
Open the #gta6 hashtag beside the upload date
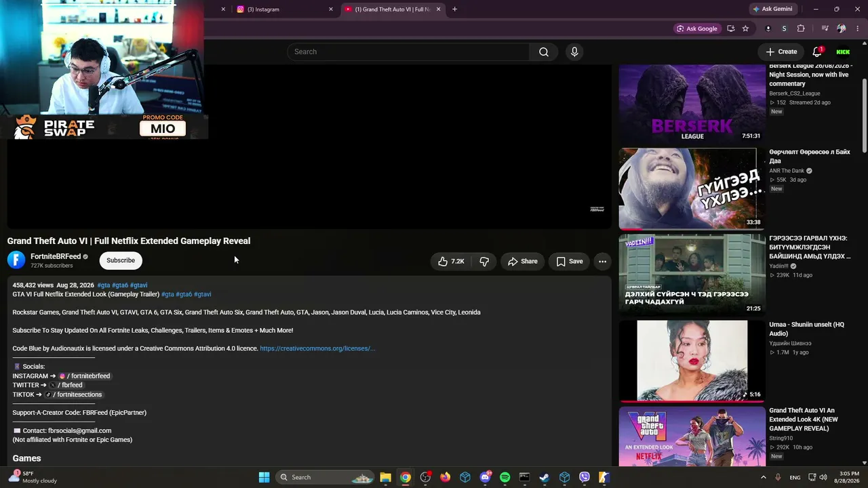click(120, 285)
